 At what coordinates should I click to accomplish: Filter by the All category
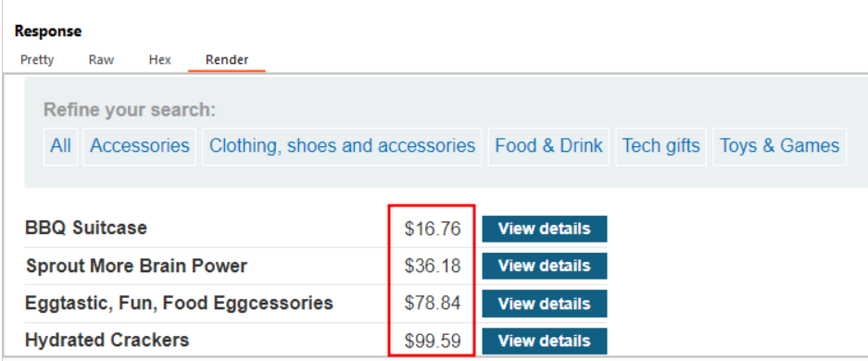point(61,146)
